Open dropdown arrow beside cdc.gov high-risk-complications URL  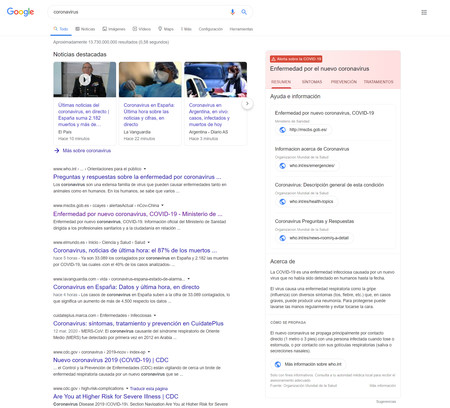pos(127,388)
